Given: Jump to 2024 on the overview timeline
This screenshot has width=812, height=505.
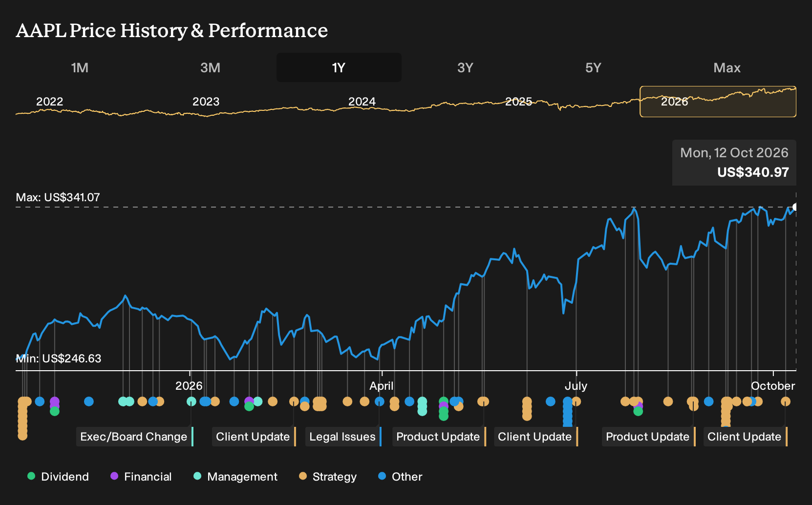Looking at the screenshot, I should coord(362,102).
